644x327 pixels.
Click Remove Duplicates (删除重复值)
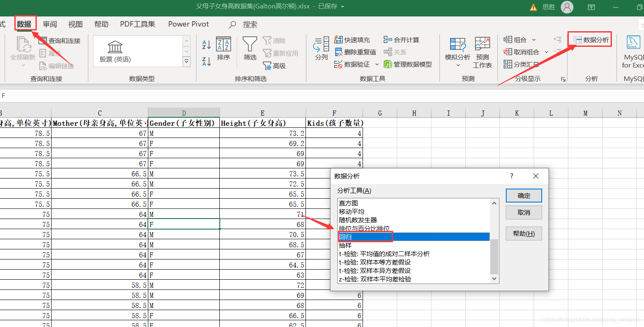355,52
